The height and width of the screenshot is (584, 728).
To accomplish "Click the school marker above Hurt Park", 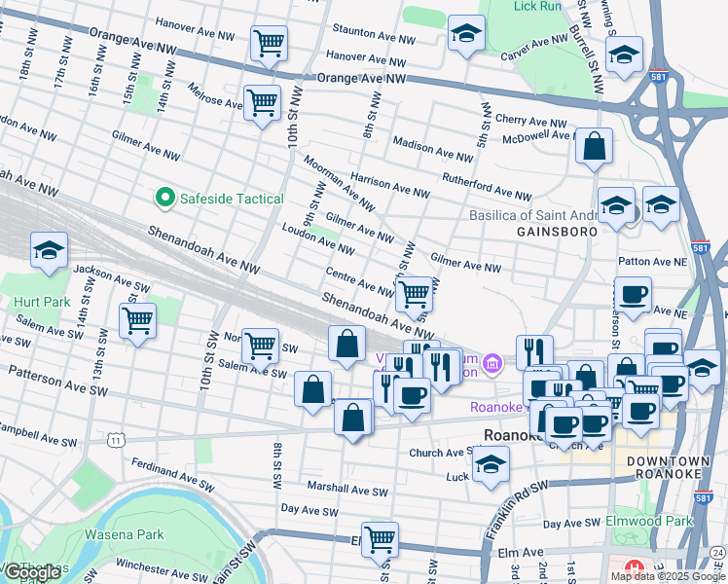I will pos(50,253).
